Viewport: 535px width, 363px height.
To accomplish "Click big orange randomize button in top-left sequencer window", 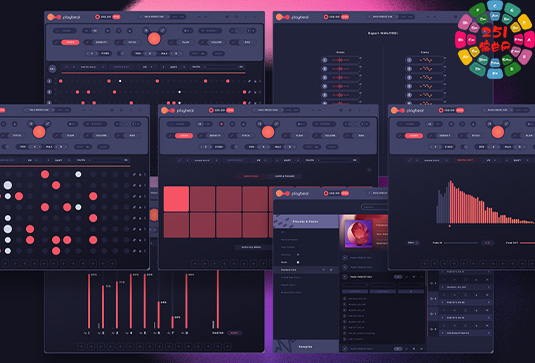I will 154,39.
